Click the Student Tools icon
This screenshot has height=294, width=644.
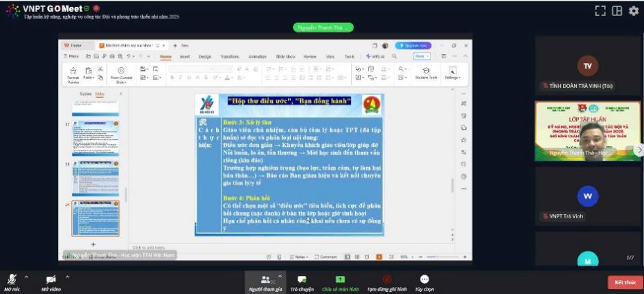click(426, 73)
